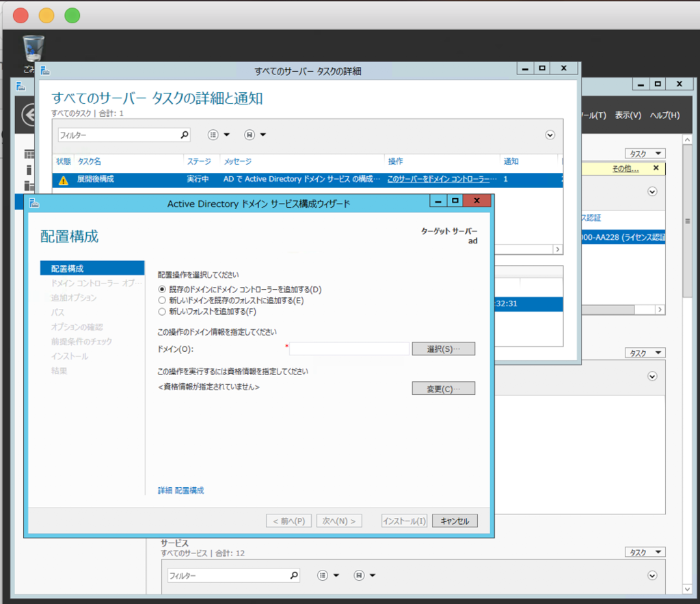Open 表示(V) menu in Server Manager

[x=628, y=115]
